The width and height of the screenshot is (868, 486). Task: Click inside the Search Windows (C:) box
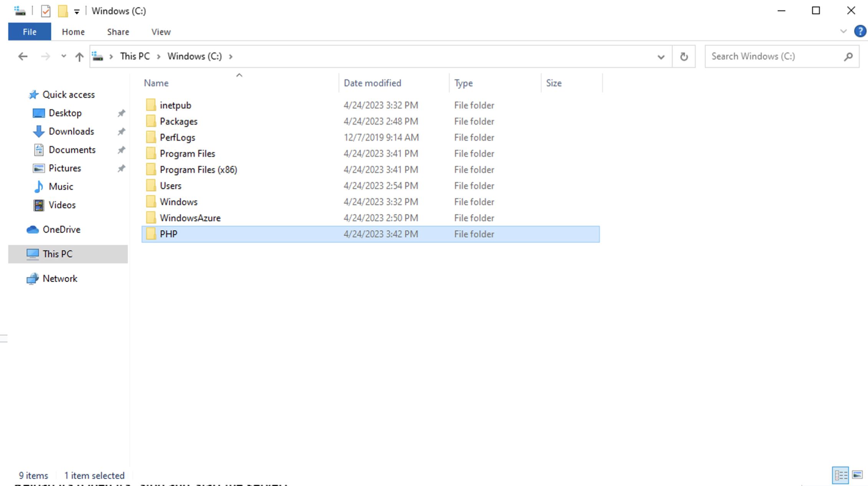775,56
